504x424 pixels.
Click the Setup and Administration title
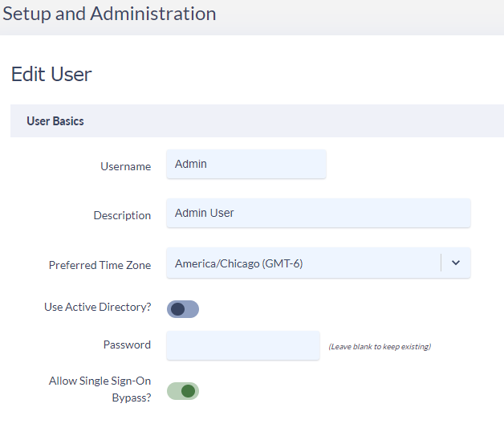click(109, 14)
